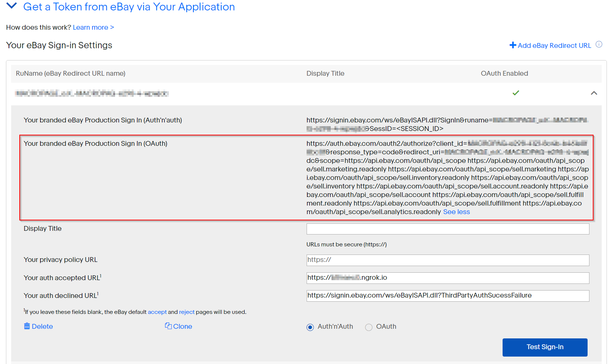This screenshot has height=364, width=608.
Task: Click the 'Your branded eBay Production Sign In (OAuth)' label
Action: (x=95, y=144)
